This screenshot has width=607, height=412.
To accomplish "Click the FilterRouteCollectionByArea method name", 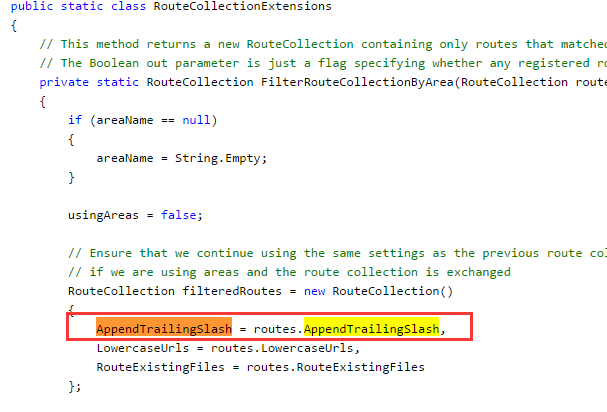I will point(357,82).
